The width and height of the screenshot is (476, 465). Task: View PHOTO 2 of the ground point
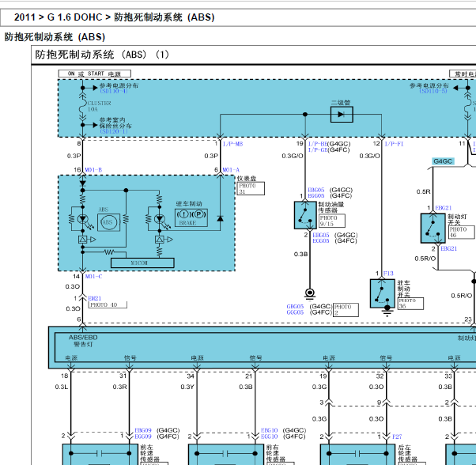pos(346,310)
